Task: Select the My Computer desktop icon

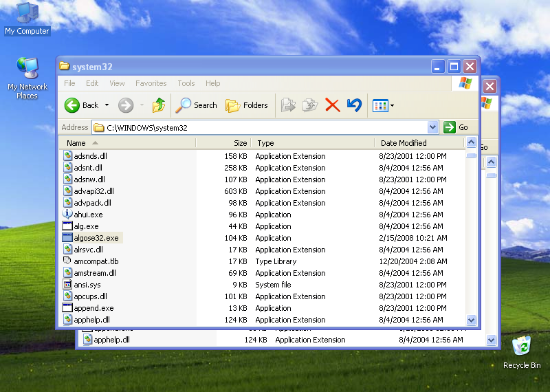Action: 27,19
